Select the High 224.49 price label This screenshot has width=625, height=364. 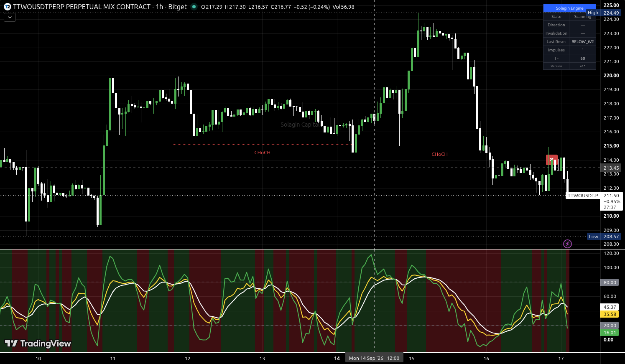pos(603,13)
